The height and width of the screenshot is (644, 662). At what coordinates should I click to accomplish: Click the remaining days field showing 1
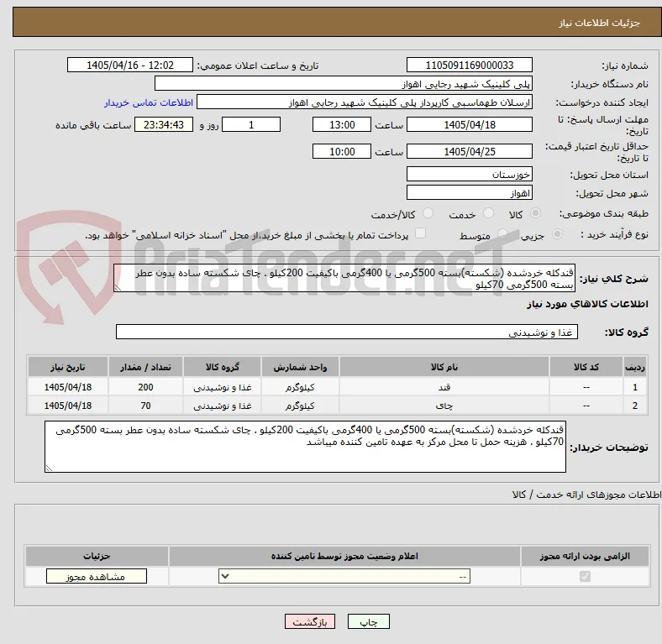tap(251, 124)
